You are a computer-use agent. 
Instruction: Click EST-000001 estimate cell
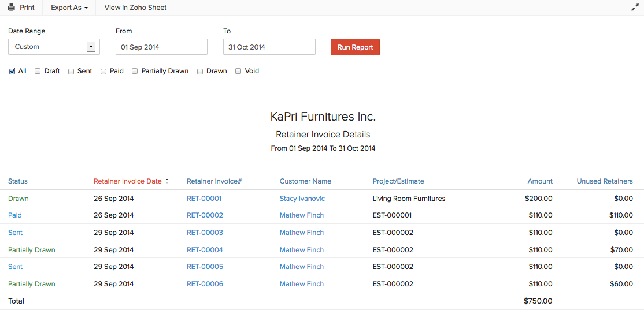click(x=392, y=215)
